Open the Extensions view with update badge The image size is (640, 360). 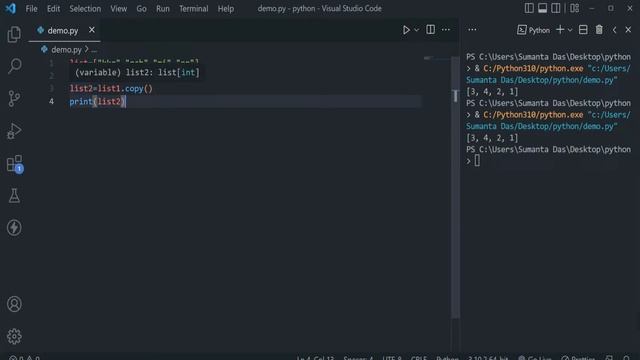pos(15,164)
